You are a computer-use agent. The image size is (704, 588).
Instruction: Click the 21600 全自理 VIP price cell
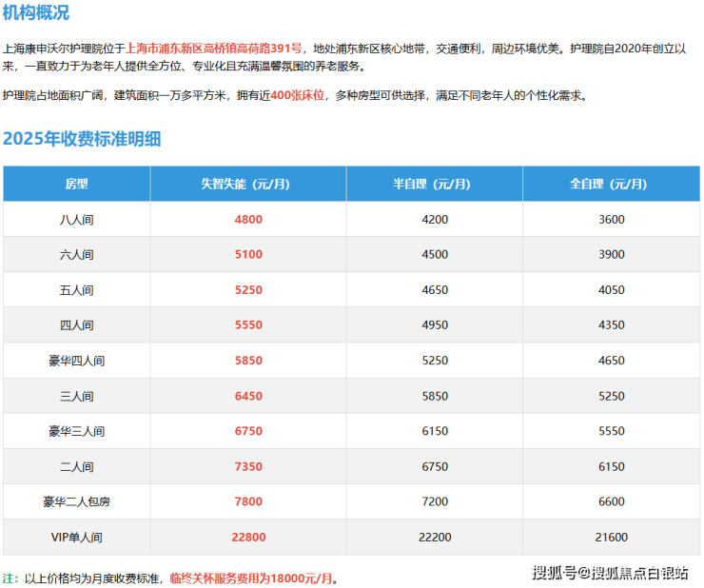[x=610, y=538]
